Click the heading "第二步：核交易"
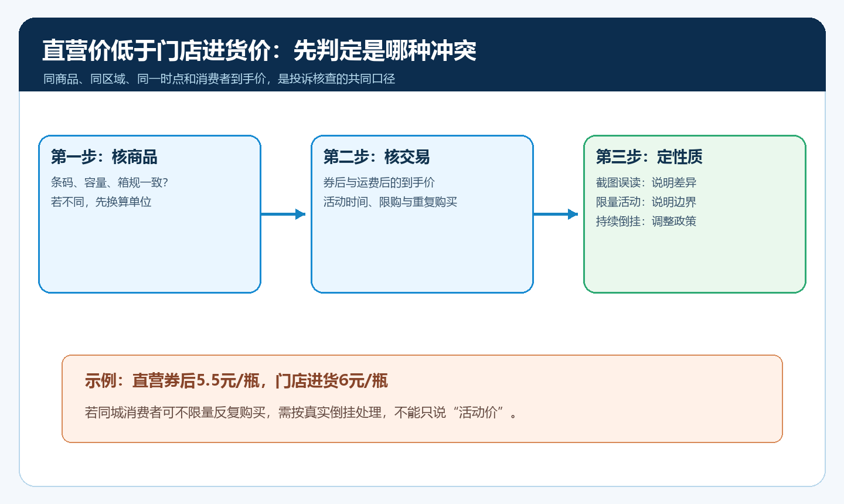Screen dimensions: 844x504 tap(377, 157)
